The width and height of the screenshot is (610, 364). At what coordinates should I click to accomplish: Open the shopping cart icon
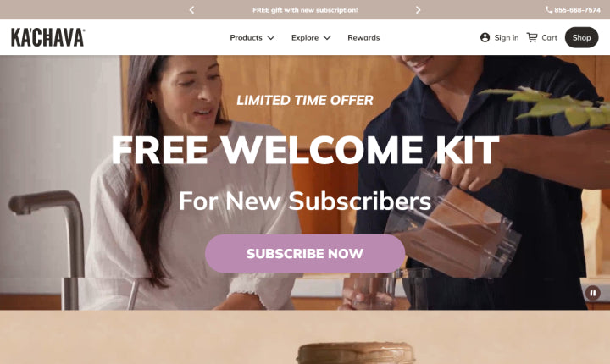click(532, 37)
